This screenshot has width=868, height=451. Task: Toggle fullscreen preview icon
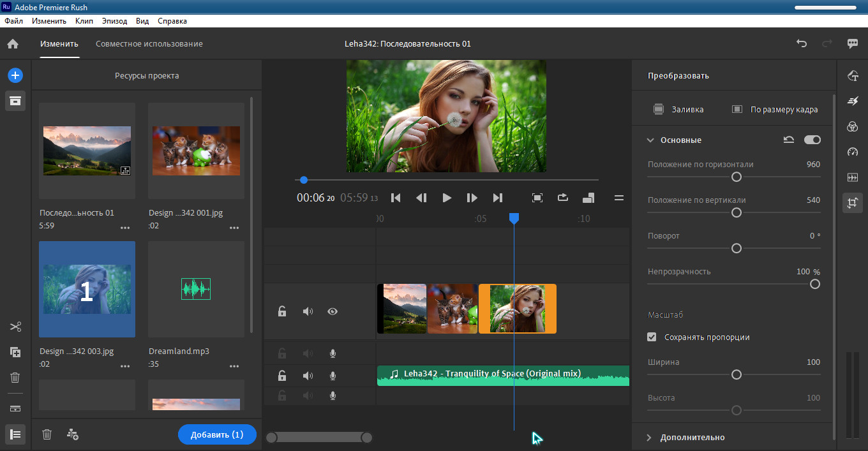pos(537,198)
